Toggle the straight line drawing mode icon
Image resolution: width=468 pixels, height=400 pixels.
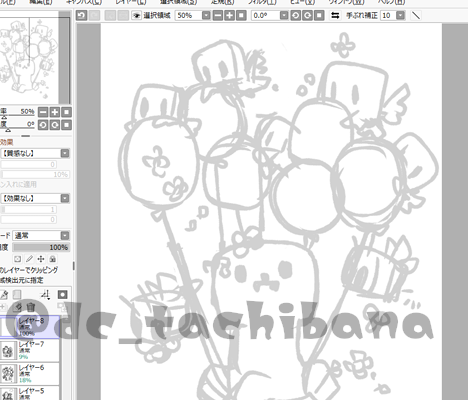click(x=416, y=15)
